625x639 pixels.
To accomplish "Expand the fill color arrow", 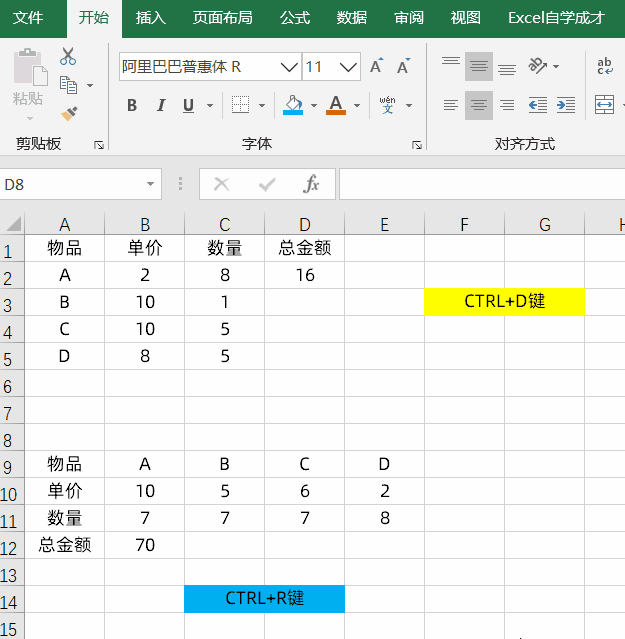I will coord(314,106).
